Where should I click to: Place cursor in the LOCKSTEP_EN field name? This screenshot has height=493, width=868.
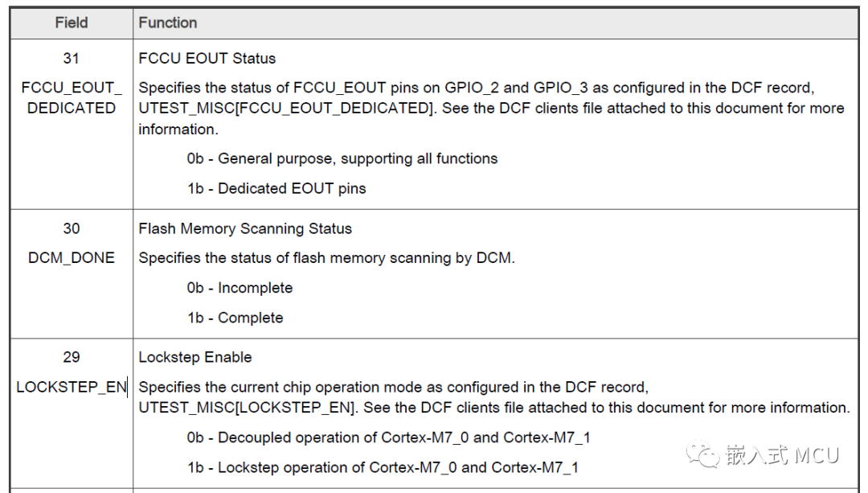point(71,387)
